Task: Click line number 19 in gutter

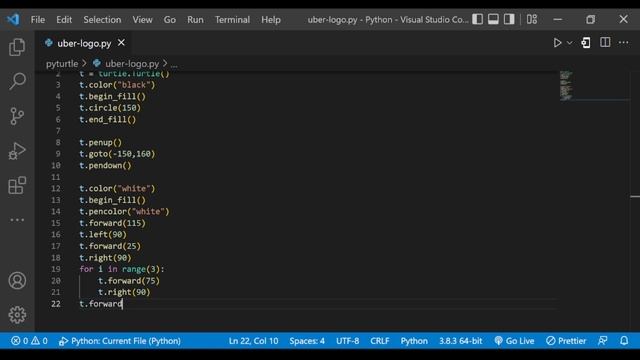Action: (56, 269)
